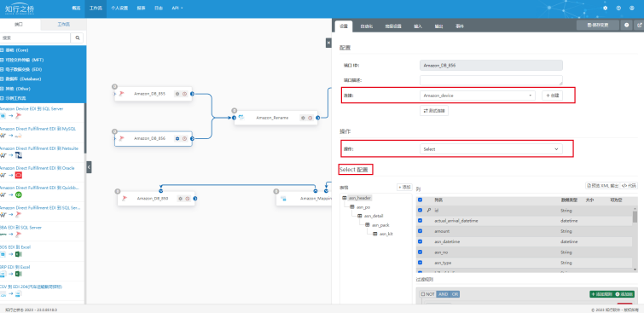644x313 pixels.
Task: Open the Select operation dropdown
Action: pyautogui.click(x=490, y=149)
